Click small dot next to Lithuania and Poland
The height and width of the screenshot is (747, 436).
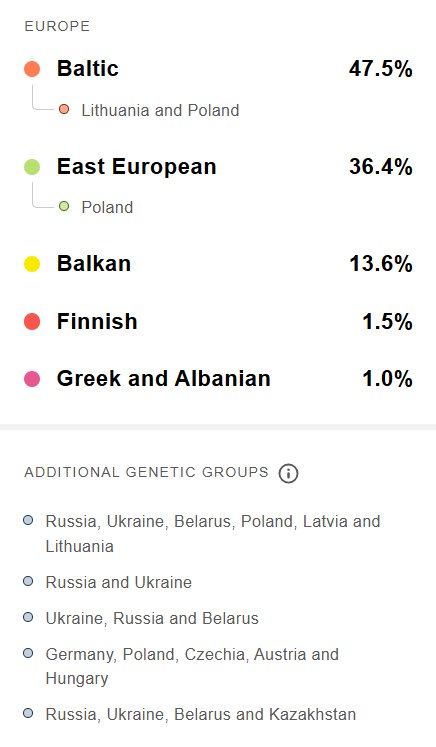click(x=64, y=110)
